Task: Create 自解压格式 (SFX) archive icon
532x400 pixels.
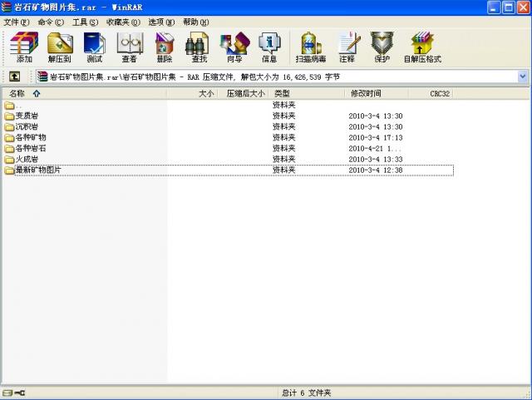Action: [422, 47]
